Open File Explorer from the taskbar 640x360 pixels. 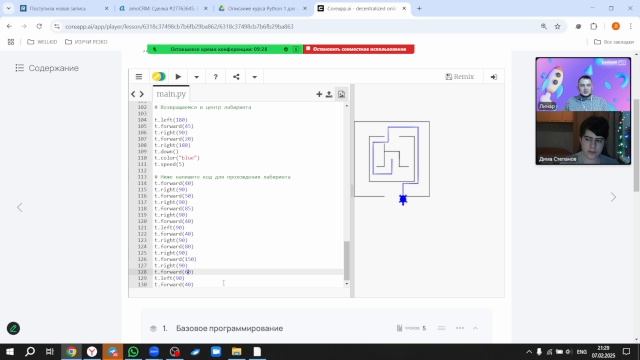[x=236, y=351]
